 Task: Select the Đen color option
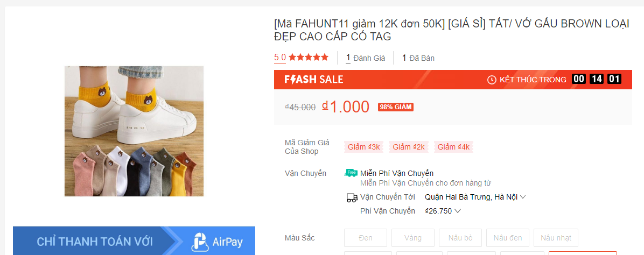click(366, 238)
